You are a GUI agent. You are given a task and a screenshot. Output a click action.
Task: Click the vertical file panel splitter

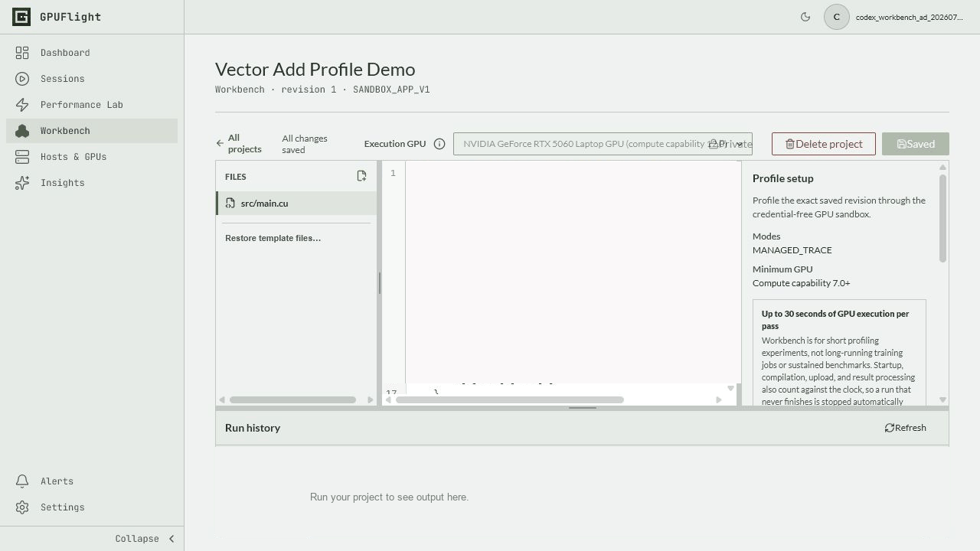(x=380, y=283)
